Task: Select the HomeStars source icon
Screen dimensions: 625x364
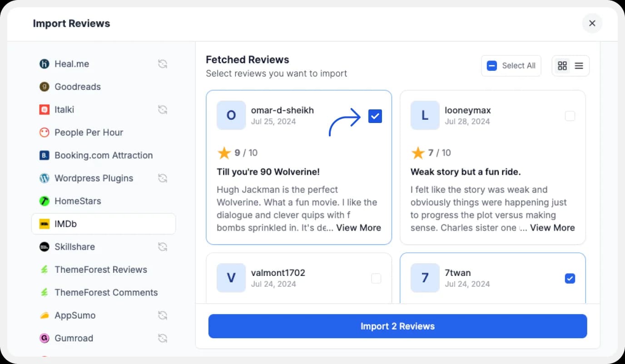Action: (x=44, y=201)
